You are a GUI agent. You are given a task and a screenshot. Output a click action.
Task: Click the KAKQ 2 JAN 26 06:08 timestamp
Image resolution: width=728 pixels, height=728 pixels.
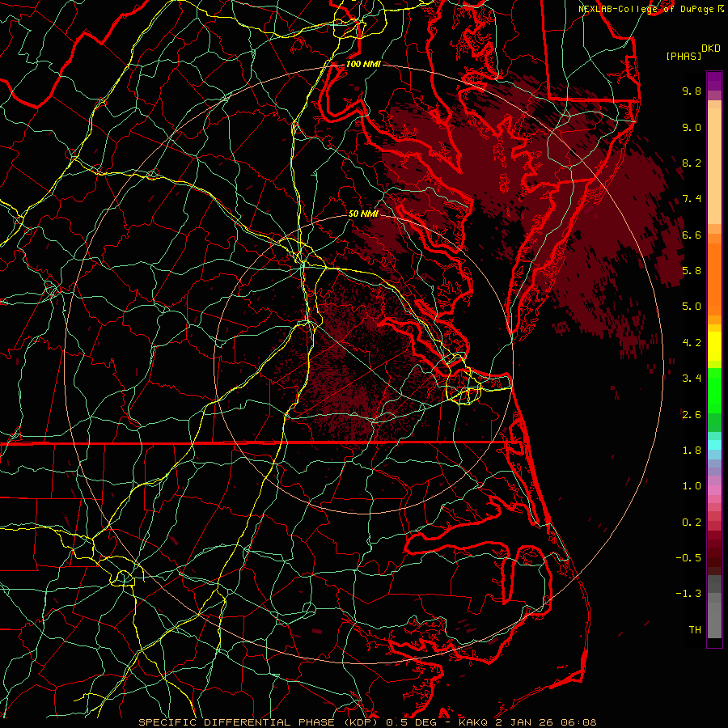click(x=527, y=722)
